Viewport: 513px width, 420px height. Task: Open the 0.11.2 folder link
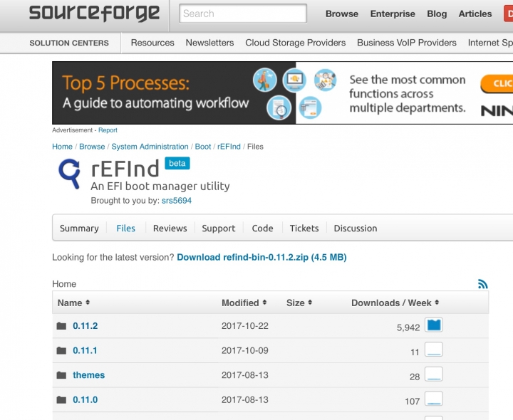[x=85, y=326]
